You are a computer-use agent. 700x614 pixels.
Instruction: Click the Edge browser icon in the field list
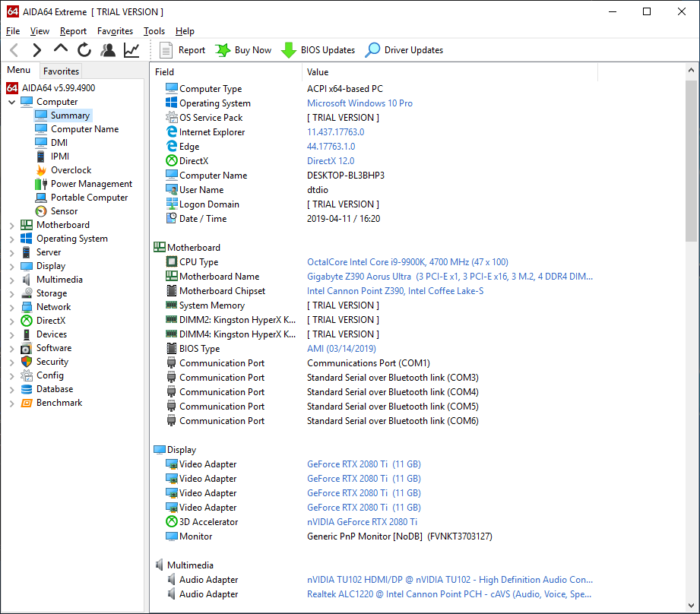click(172, 146)
